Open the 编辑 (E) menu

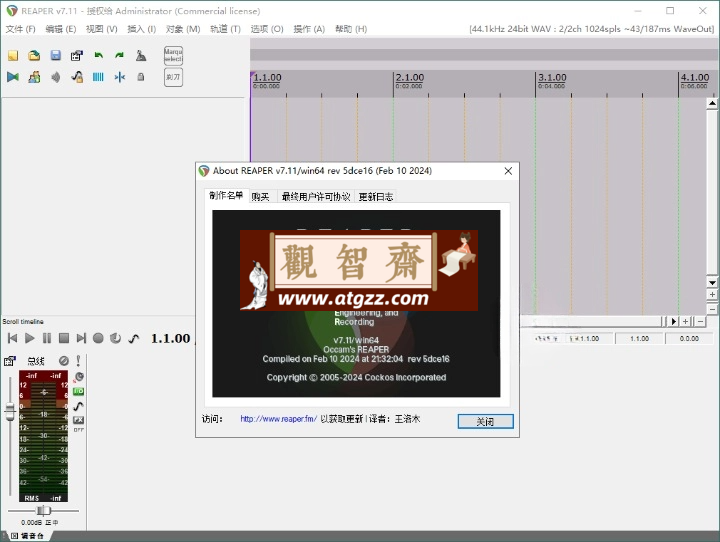(x=61, y=29)
